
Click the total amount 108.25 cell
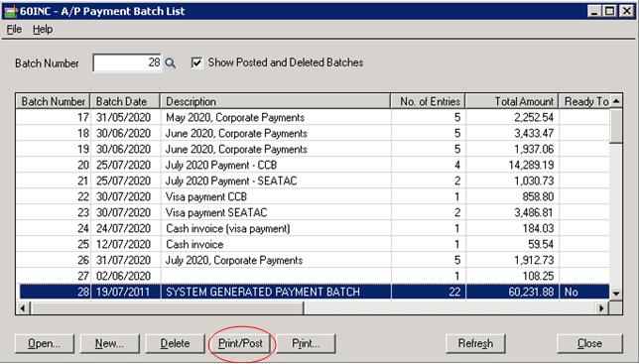tap(512, 276)
